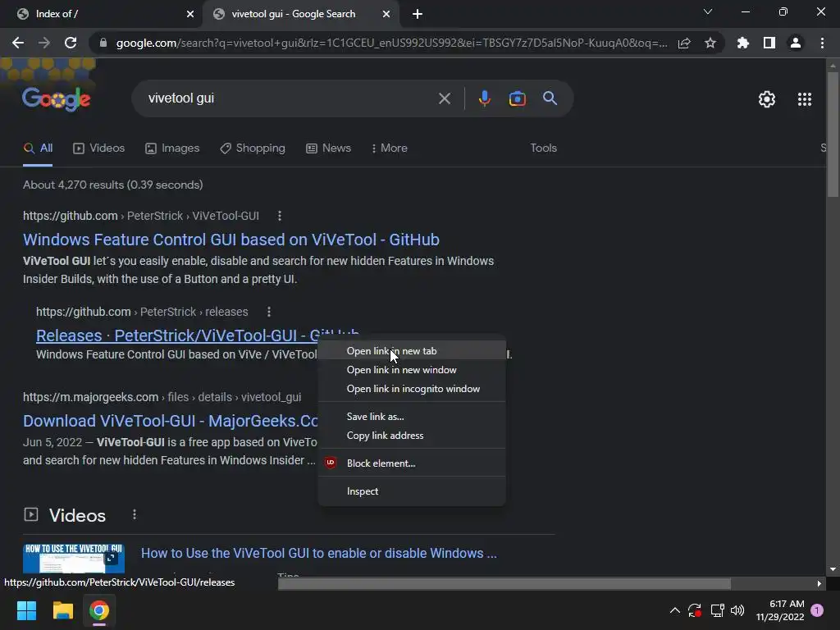Open a new browser tab
This screenshot has height=630, width=840.
[x=418, y=14]
